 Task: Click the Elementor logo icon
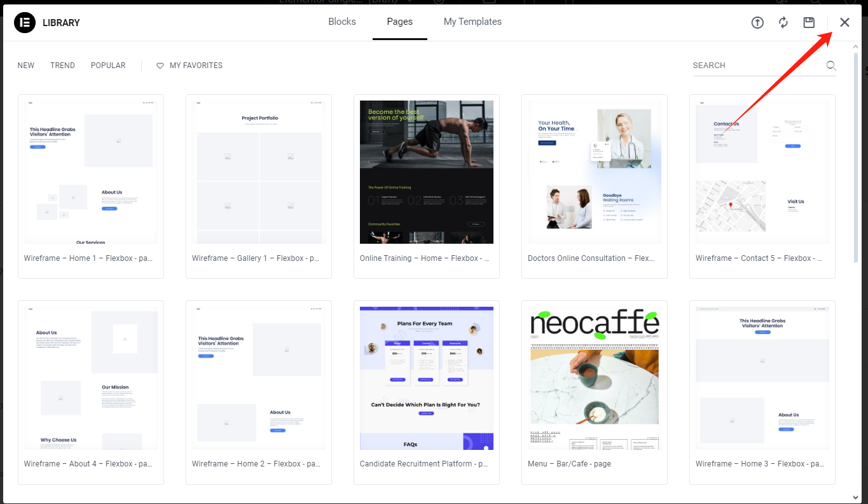click(24, 22)
